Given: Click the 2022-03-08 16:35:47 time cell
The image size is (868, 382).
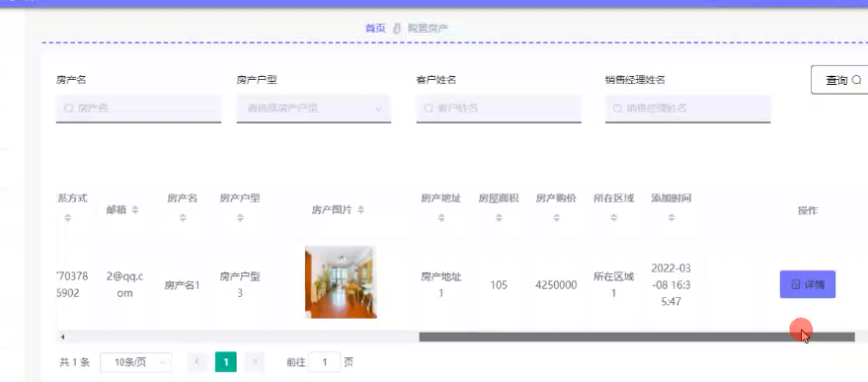Looking at the screenshot, I should [671, 284].
